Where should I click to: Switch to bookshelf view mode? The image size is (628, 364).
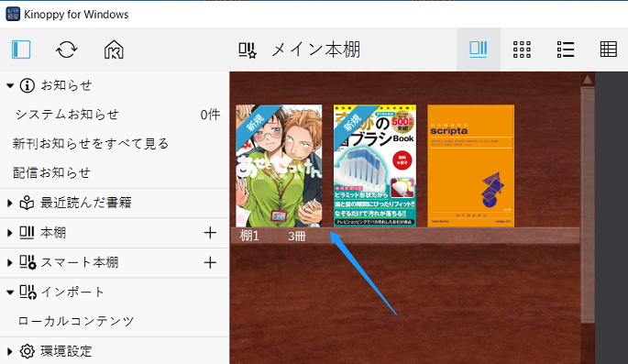479,50
